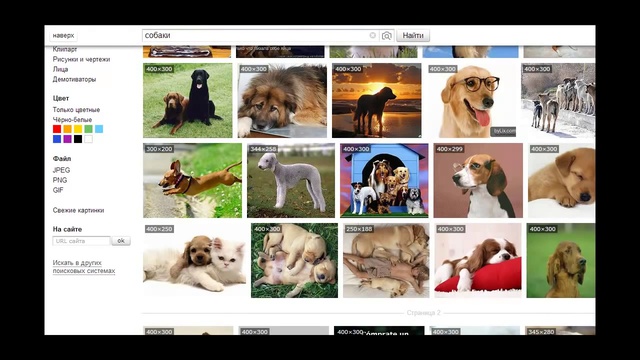The height and width of the screenshot is (360, 640).
Task: Pick the orange color swatch
Action: click(68, 129)
